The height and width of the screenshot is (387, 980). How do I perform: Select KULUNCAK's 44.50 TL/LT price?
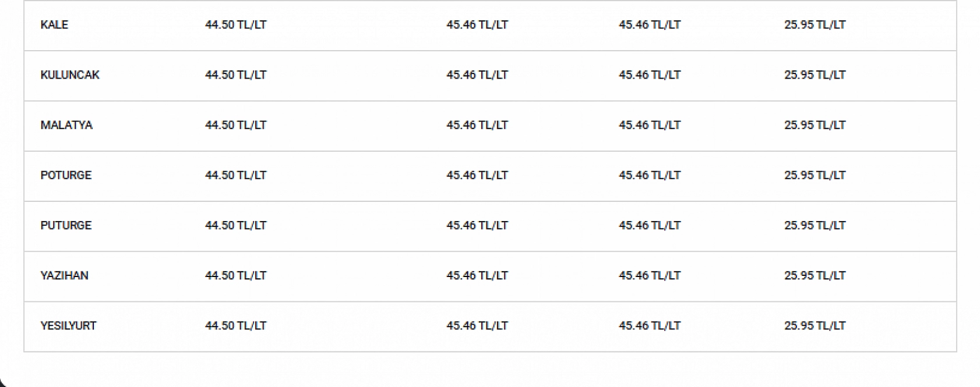tap(235, 75)
